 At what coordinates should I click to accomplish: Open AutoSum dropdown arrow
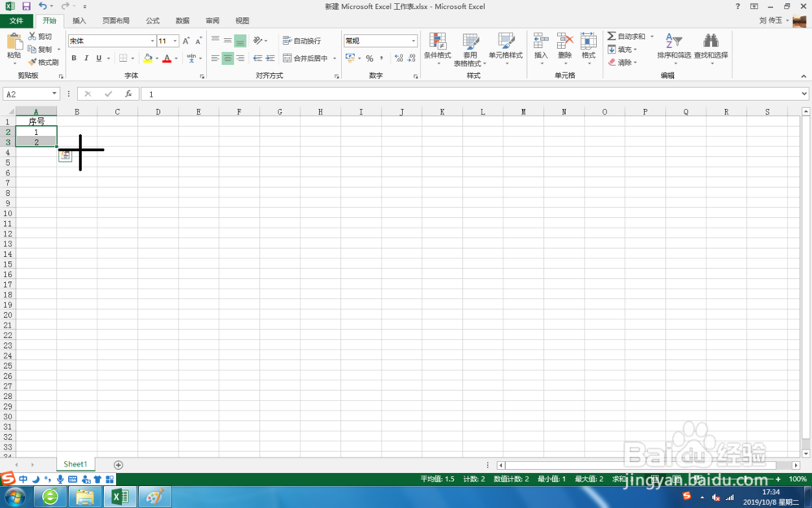click(652, 37)
